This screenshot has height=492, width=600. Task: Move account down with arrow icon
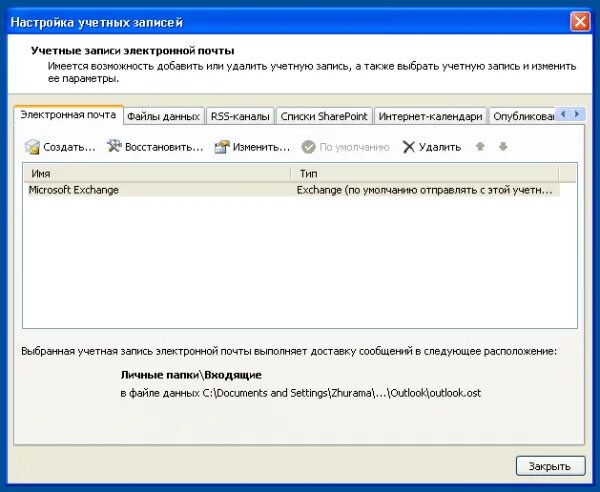[503, 147]
